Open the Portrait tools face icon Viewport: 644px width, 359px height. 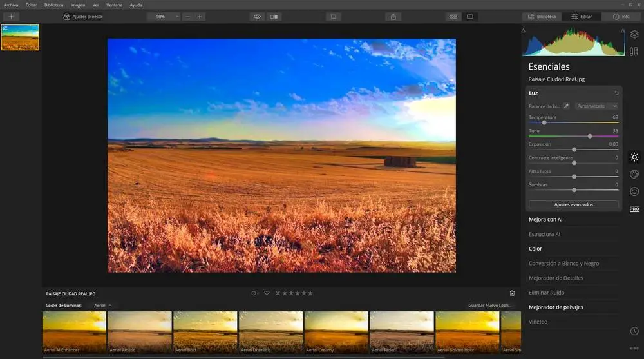[634, 191]
